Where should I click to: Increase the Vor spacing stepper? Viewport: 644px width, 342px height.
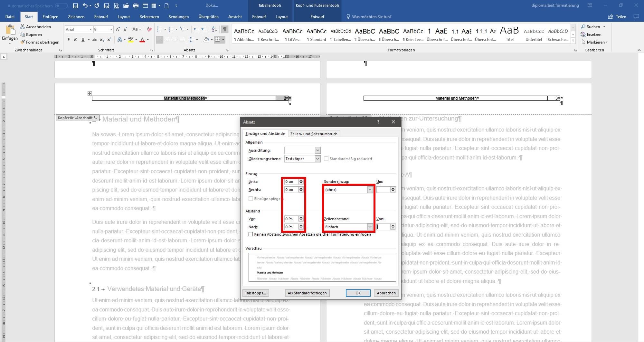[301, 217]
